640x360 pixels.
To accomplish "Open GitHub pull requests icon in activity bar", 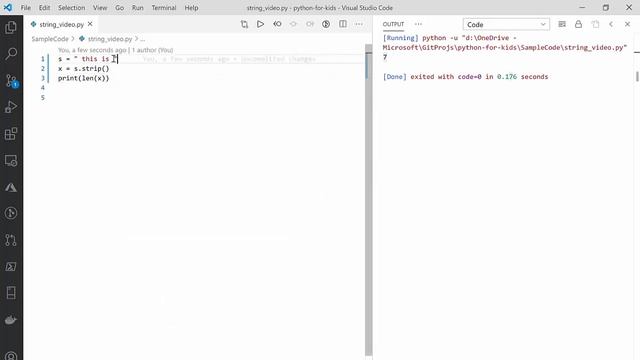I will (x=11, y=240).
